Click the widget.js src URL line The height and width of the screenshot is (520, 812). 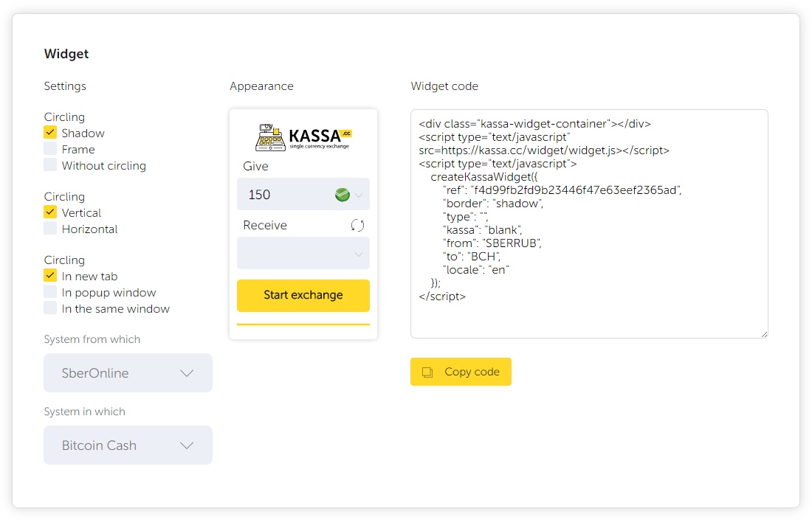tap(544, 150)
